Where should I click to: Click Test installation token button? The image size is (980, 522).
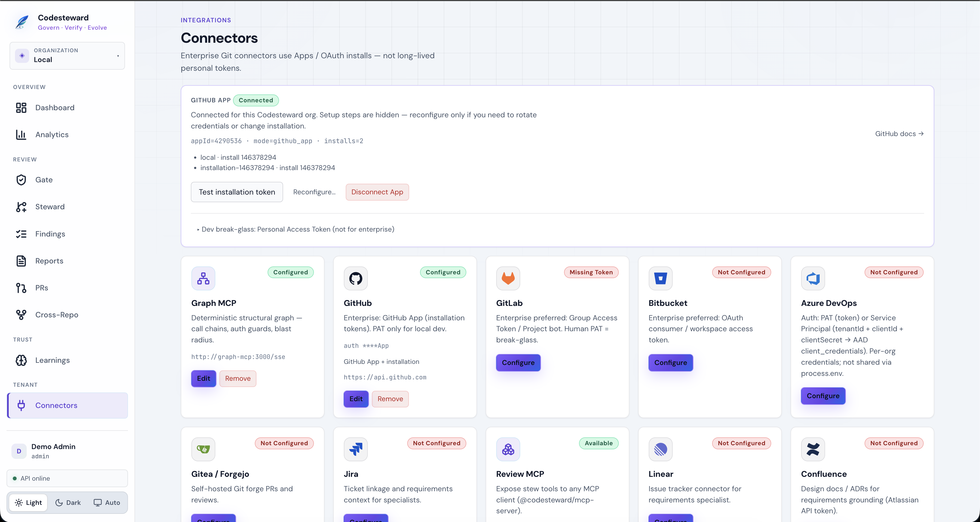[x=237, y=192]
